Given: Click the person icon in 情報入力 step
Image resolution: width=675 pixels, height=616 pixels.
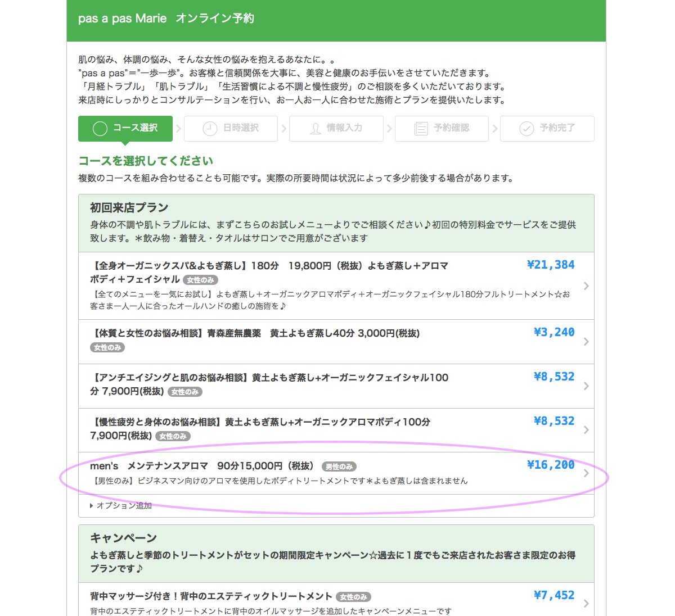Looking at the screenshot, I should tap(316, 129).
